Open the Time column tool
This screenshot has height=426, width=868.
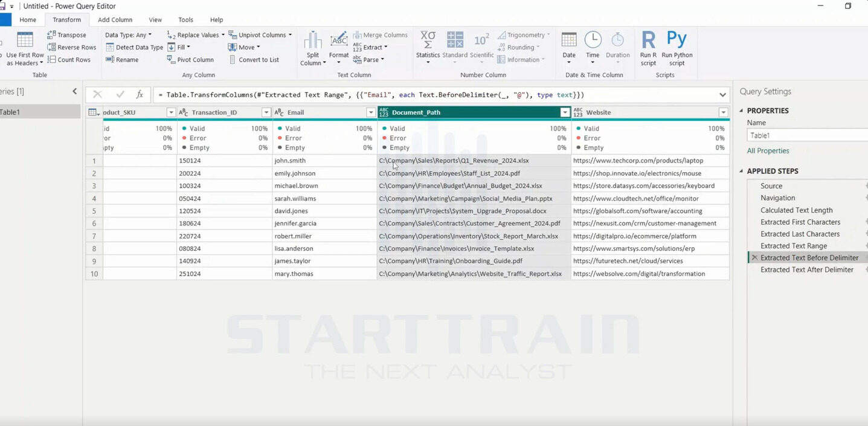[593, 49]
